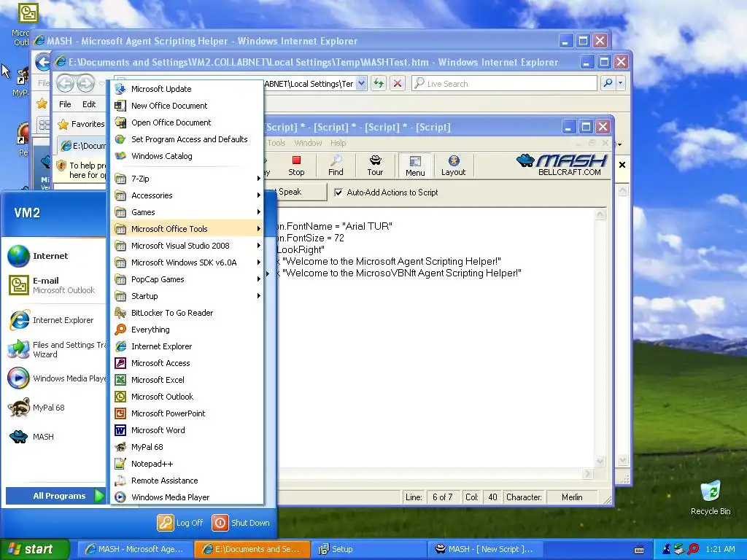Click inside the Live Search input field
Screen dimensions: 747x560
(504, 83)
